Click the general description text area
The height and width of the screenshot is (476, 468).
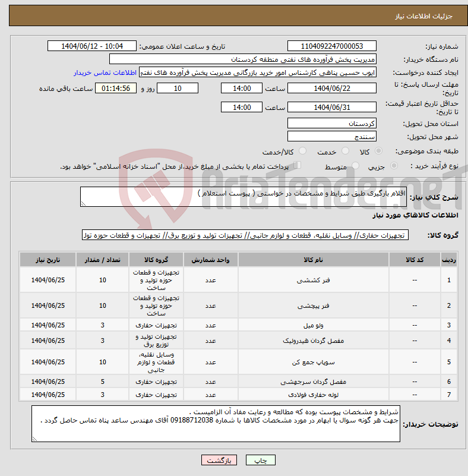tap(244, 197)
